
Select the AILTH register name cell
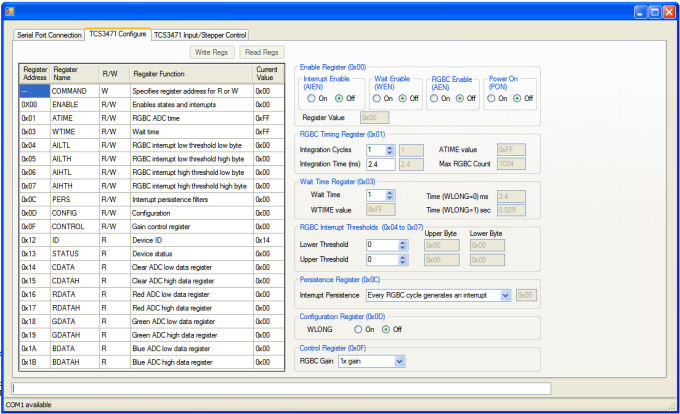pos(75,159)
